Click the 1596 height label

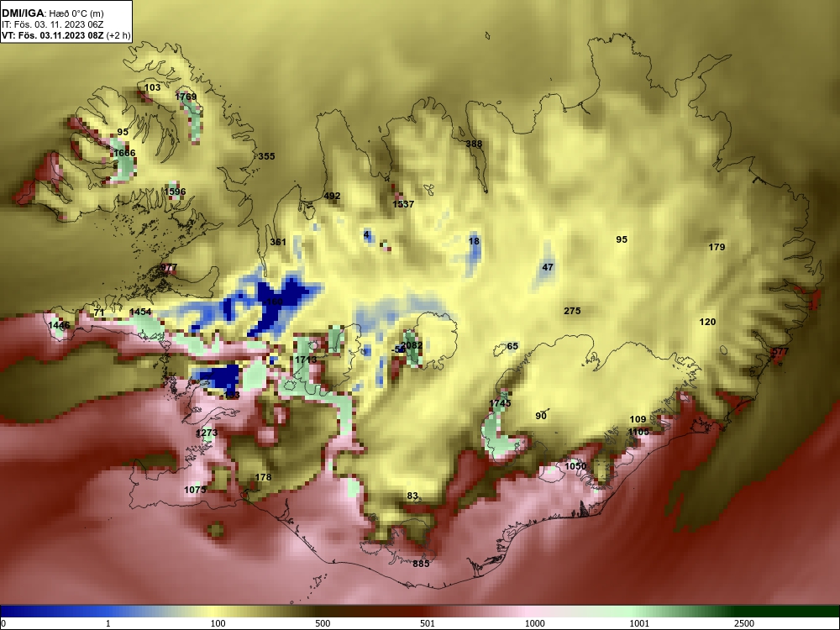175,192
